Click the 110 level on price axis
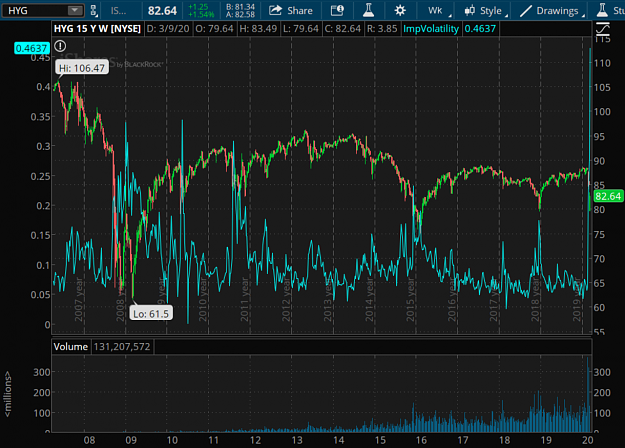Screen dimensions: 625x448 click(x=602, y=63)
